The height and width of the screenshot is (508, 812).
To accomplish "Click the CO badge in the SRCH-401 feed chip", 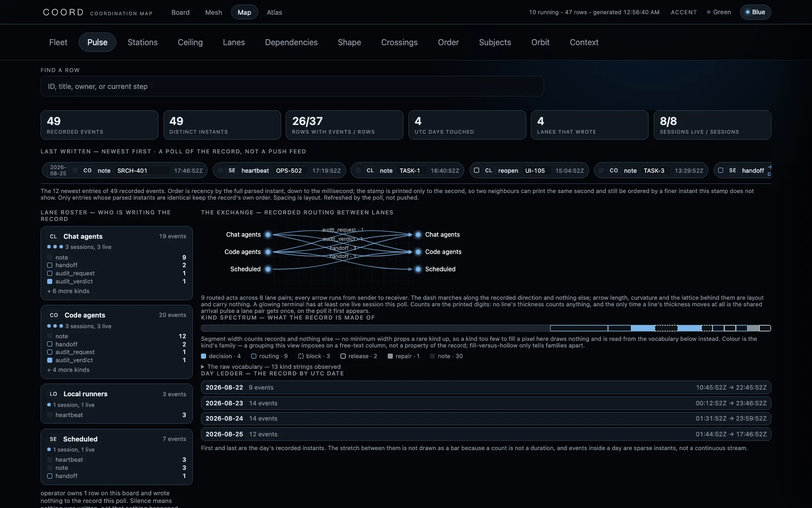I will point(88,171).
